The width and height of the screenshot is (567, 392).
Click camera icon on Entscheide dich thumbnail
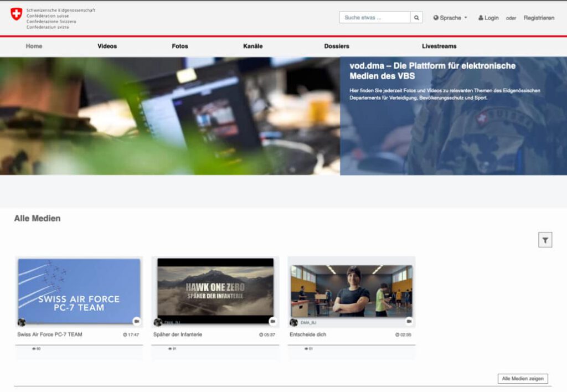coord(408,321)
